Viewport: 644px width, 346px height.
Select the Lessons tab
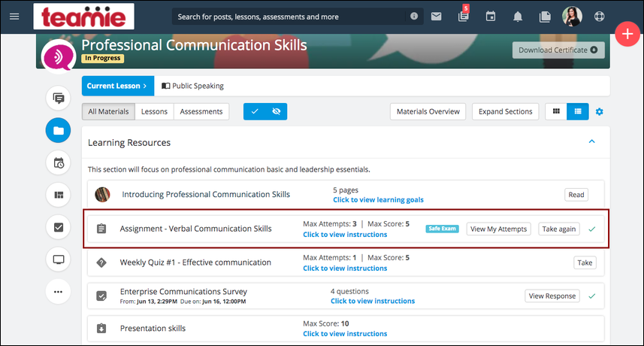tap(154, 111)
